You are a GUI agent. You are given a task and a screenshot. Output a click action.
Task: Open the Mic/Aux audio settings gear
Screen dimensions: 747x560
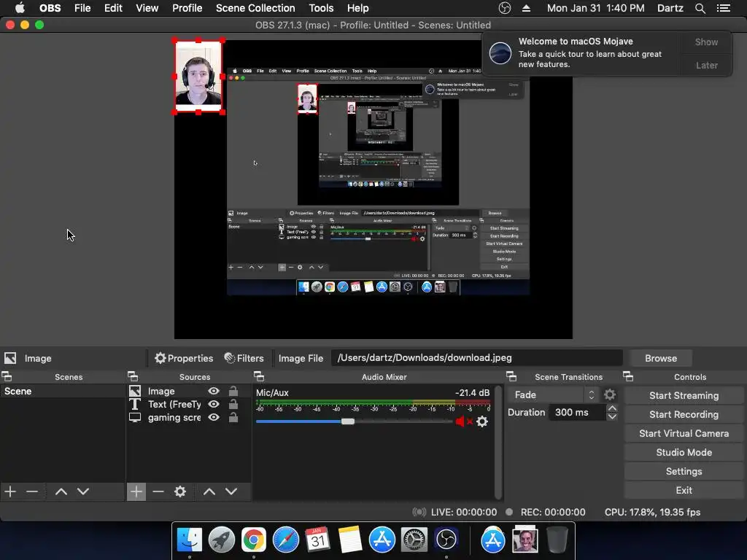482,421
